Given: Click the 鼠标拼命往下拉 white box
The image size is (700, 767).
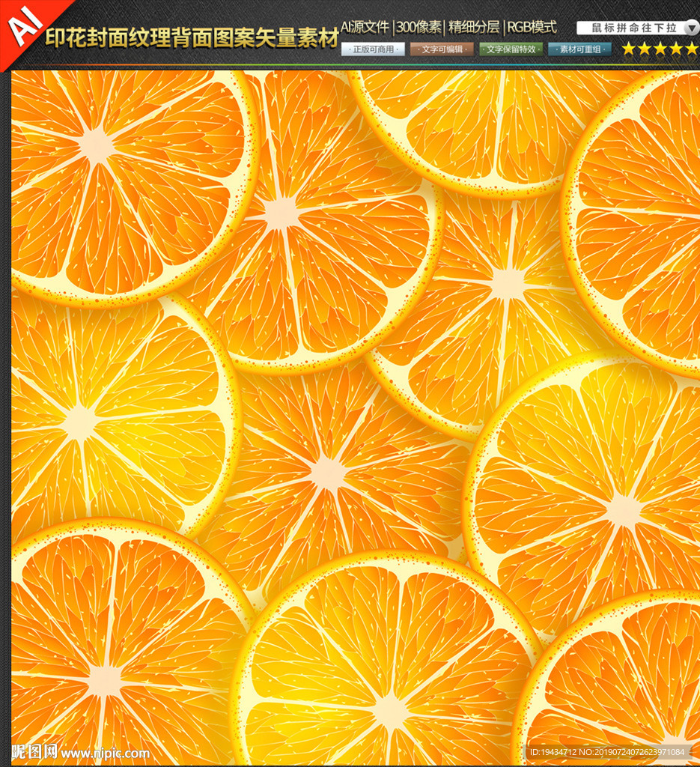Looking at the screenshot, I should tap(634, 28).
